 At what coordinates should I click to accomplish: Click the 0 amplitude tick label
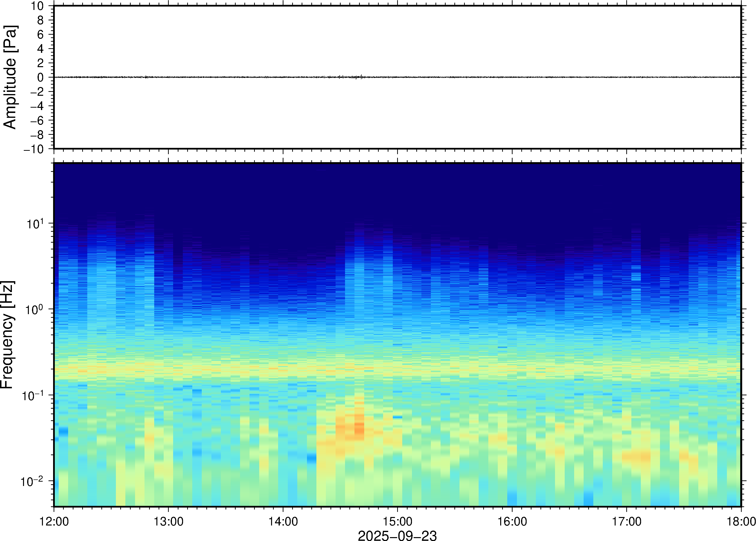(x=41, y=77)
